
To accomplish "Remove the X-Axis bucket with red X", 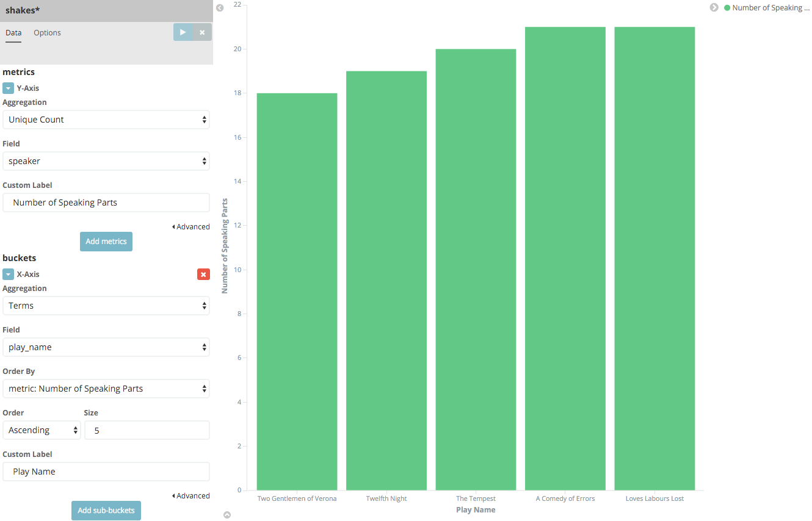I will click(203, 275).
